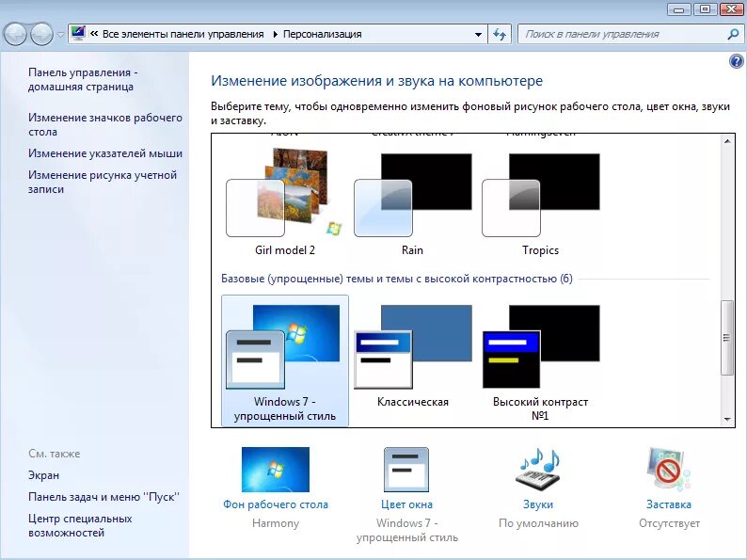Open the 'Экран' link under См. также

pos(44,475)
